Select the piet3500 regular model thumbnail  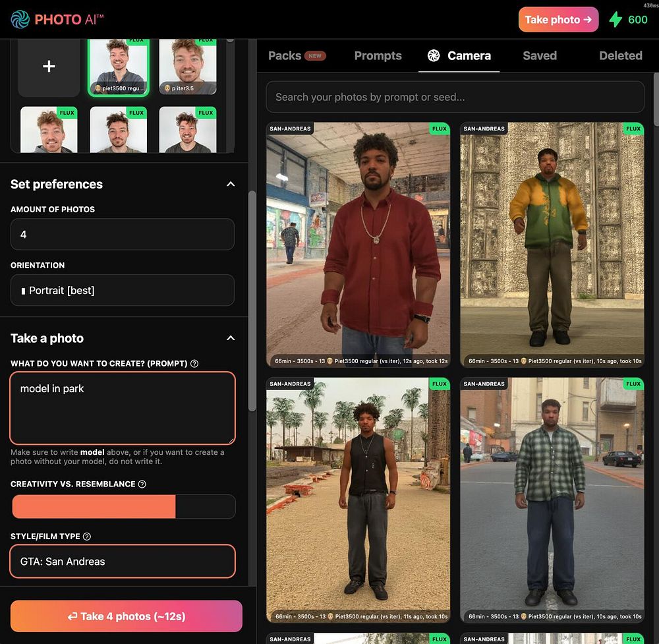(119, 67)
